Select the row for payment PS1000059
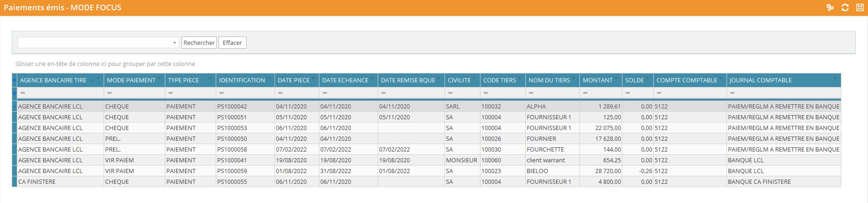 pos(232,171)
